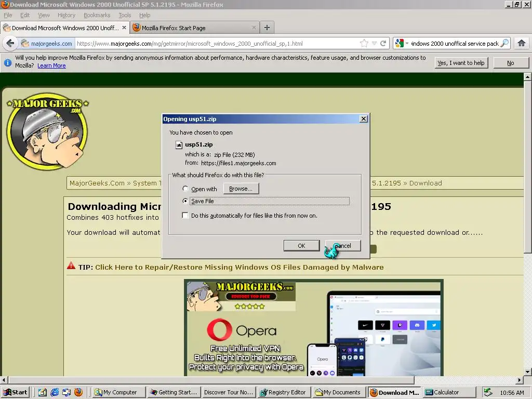Open the Windows Start button
Image resolution: width=532 pixels, height=399 pixels.
(x=15, y=392)
